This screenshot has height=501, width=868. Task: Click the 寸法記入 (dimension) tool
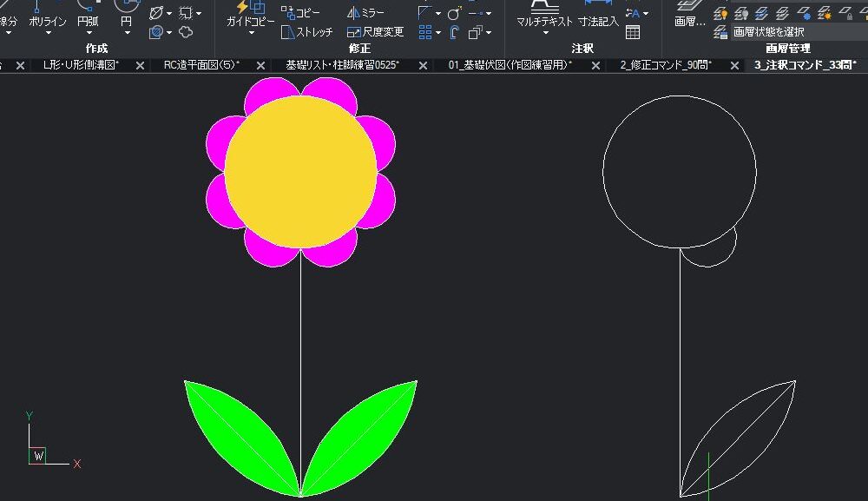(598, 15)
